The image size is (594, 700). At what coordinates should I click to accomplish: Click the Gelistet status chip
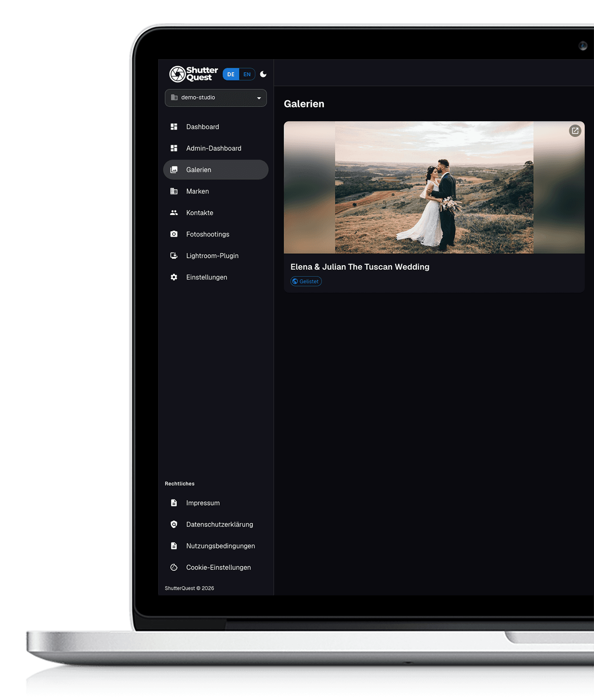click(x=306, y=281)
